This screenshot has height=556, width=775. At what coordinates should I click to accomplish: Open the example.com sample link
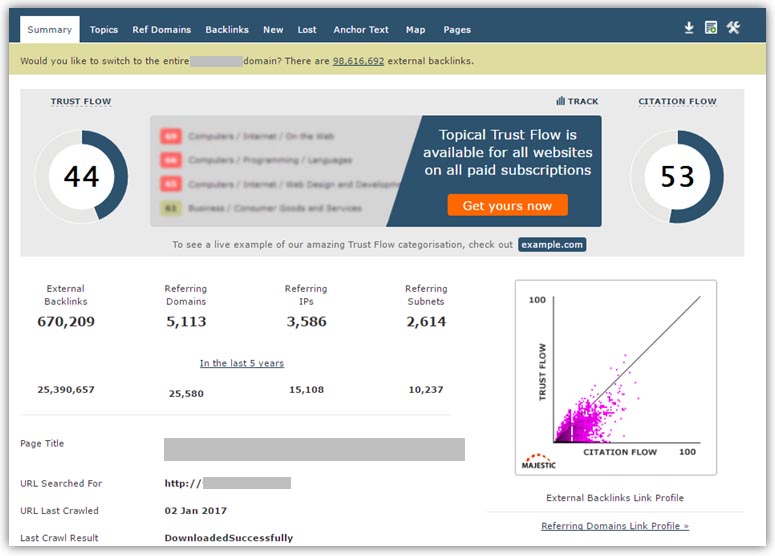(552, 245)
